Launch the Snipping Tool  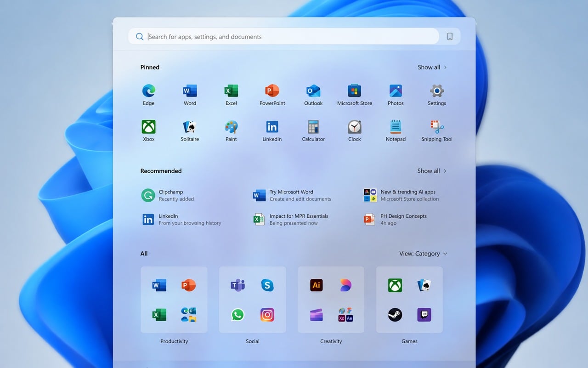point(437,130)
